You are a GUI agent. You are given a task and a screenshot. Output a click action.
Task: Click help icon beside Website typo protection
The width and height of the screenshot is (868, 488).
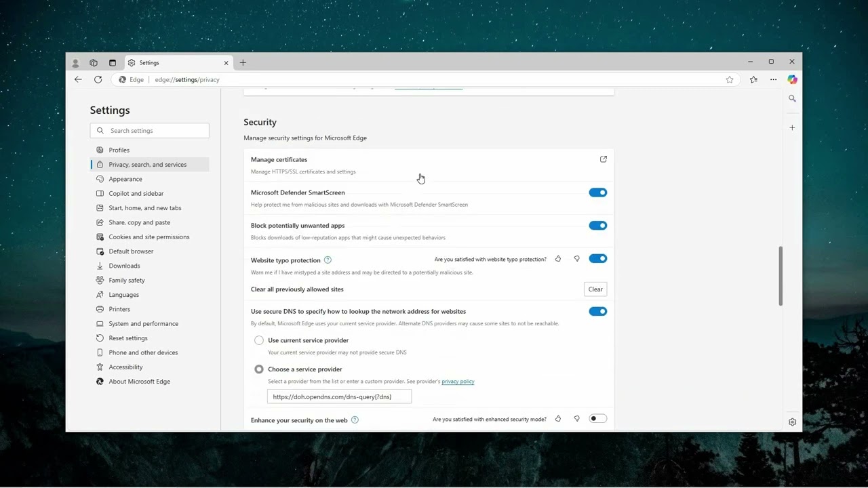pos(328,260)
